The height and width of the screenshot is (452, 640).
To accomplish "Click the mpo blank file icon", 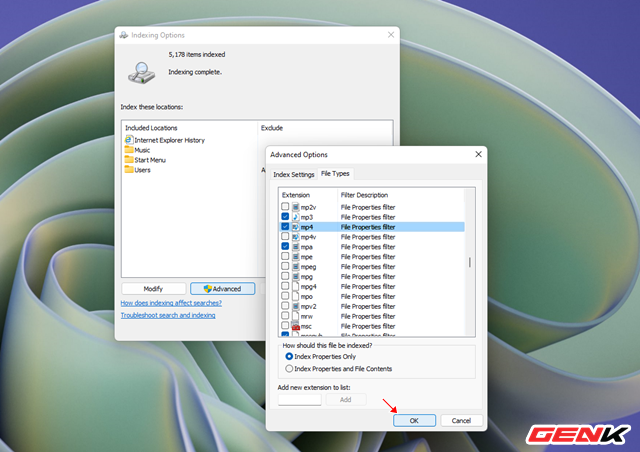I will (x=296, y=296).
